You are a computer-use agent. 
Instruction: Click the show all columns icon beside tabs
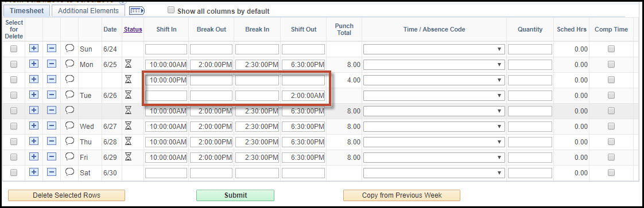137,11
